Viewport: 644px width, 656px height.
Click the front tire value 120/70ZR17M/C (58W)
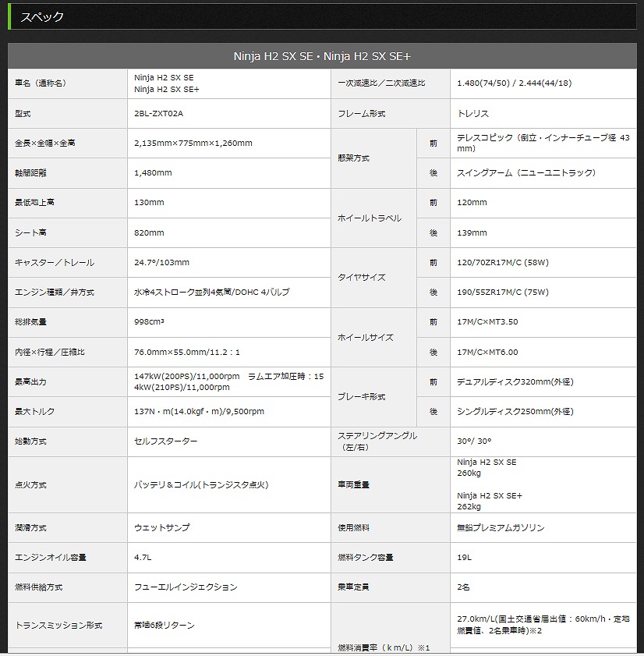(x=503, y=263)
